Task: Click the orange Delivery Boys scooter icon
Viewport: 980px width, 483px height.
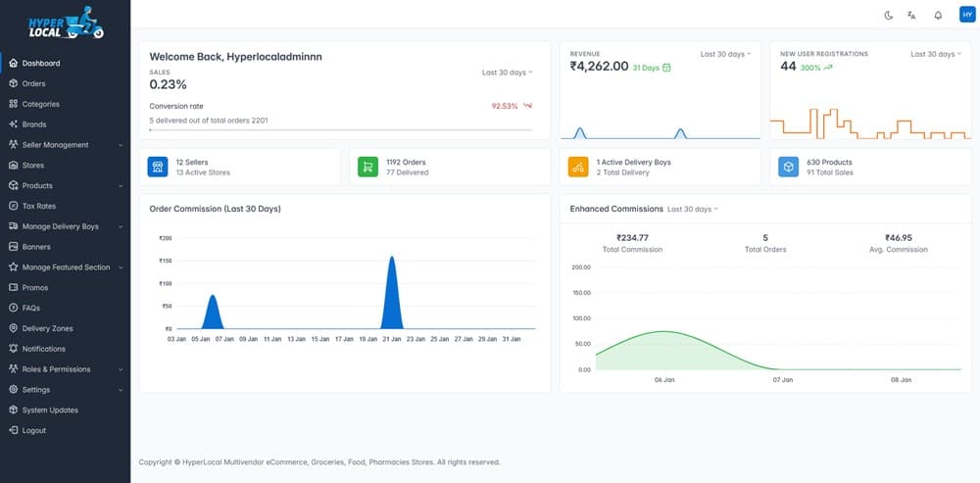Action: click(578, 167)
